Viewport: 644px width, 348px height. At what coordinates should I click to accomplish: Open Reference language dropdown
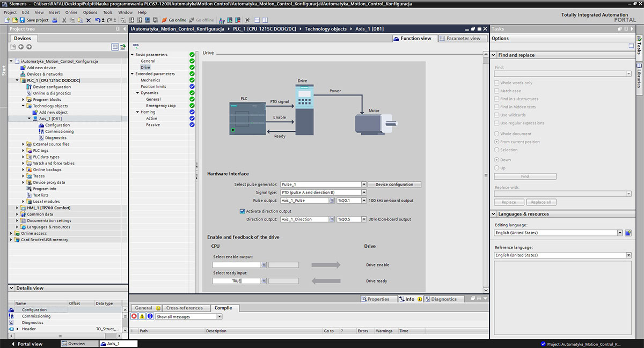click(x=629, y=255)
